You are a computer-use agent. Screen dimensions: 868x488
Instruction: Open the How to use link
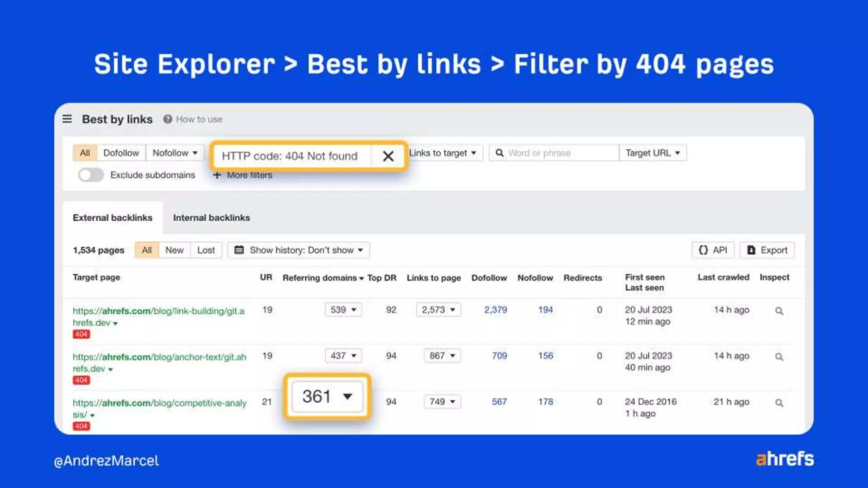coord(199,119)
